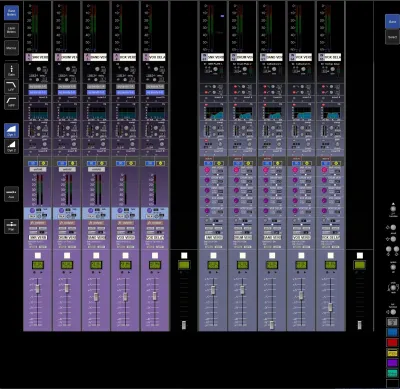400x389 pixels.
Task: Select the Gain encoder assign icon
Action: click(x=11, y=70)
